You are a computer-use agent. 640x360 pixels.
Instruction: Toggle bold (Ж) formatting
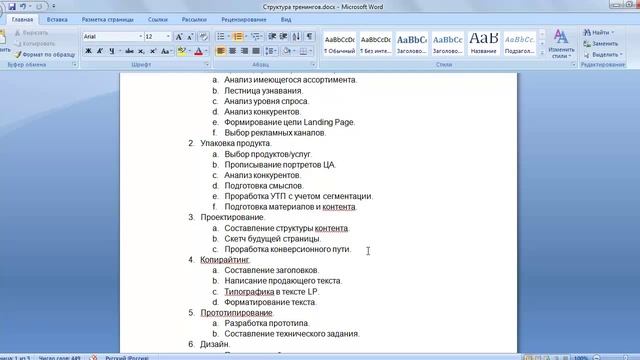click(88, 51)
